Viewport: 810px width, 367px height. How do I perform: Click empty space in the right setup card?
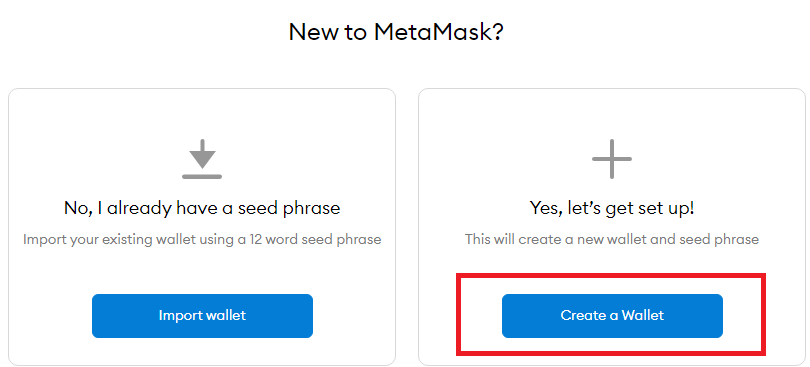pos(612,116)
